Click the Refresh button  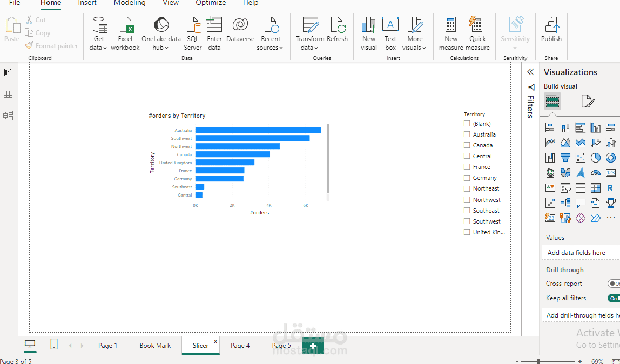coord(338,29)
